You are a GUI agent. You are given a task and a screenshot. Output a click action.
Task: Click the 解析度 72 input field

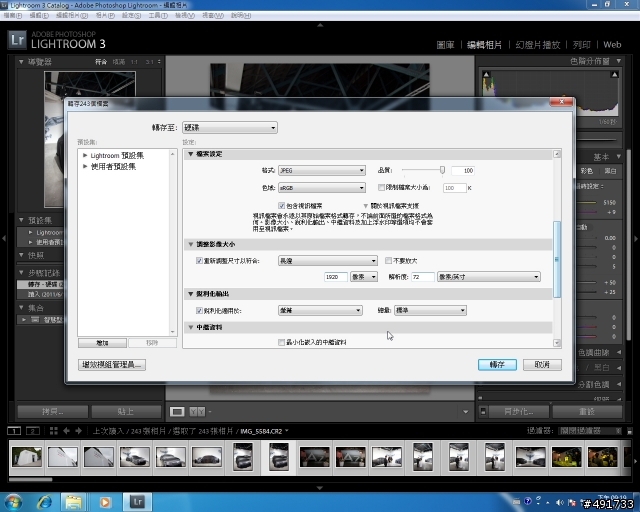click(x=422, y=277)
